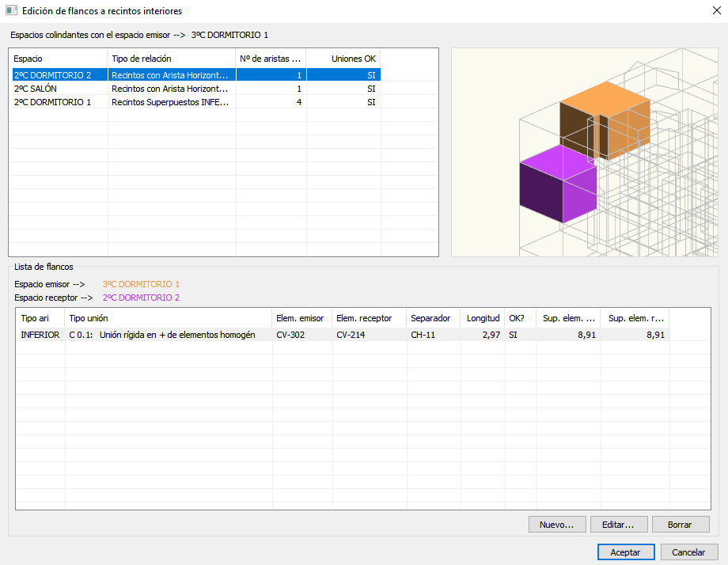Click the Separador column header
Screen dimensions: 728x565
[431, 318]
